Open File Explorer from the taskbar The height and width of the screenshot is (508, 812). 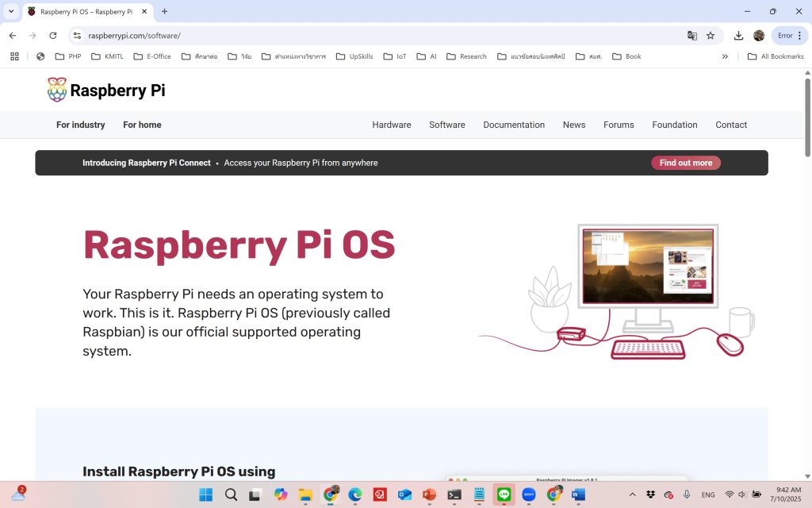305,495
